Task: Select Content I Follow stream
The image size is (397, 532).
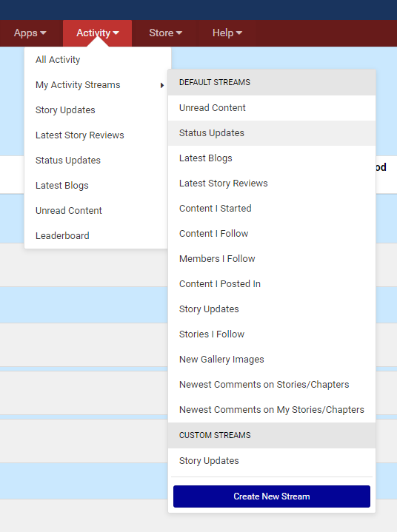Action: pyautogui.click(x=272, y=233)
